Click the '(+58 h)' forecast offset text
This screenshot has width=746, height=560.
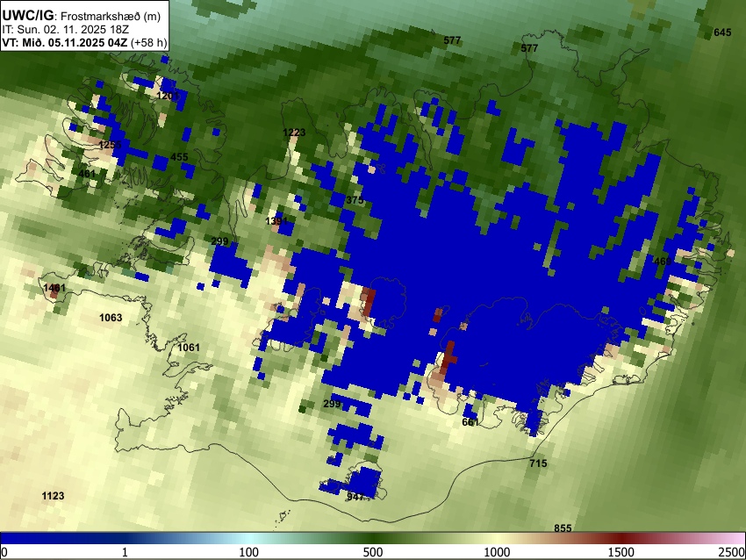click(148, 42)
